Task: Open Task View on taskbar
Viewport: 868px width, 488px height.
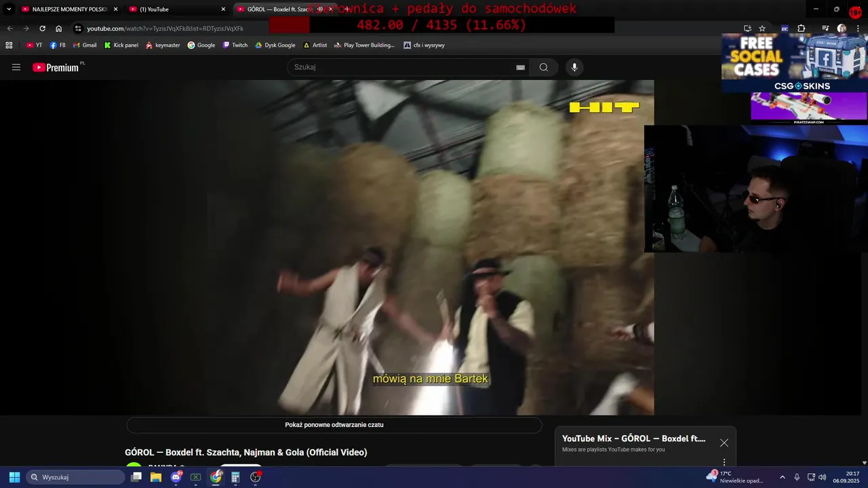Action: (x=136, y=477)
